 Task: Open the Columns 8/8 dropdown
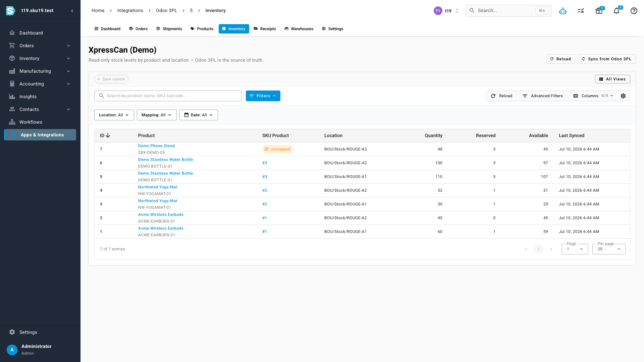593,96
